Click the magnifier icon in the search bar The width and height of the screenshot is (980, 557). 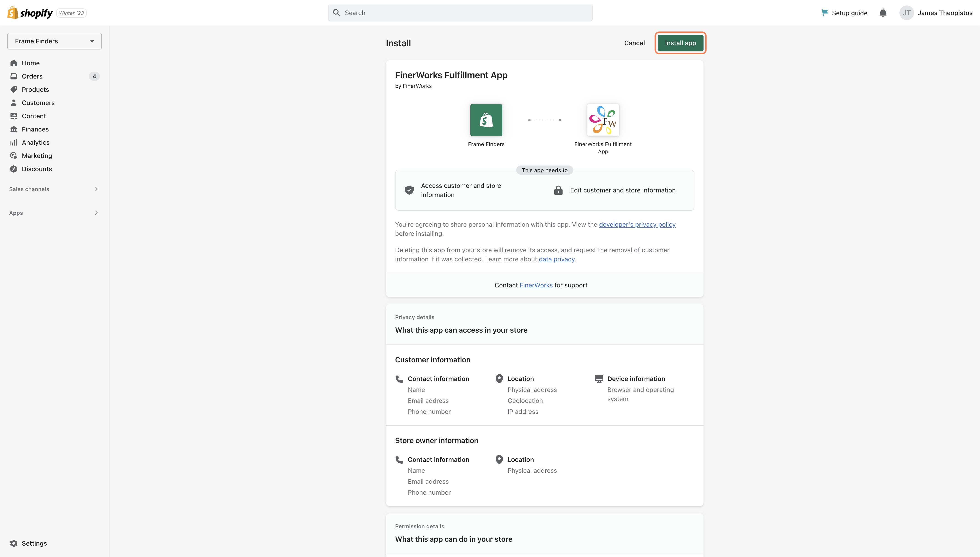(336, 13)
